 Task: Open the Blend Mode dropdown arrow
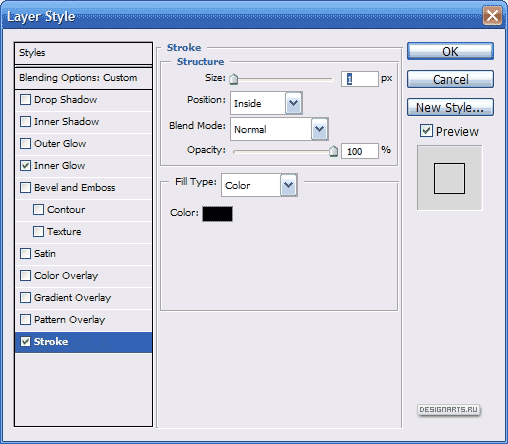point(319,129)
